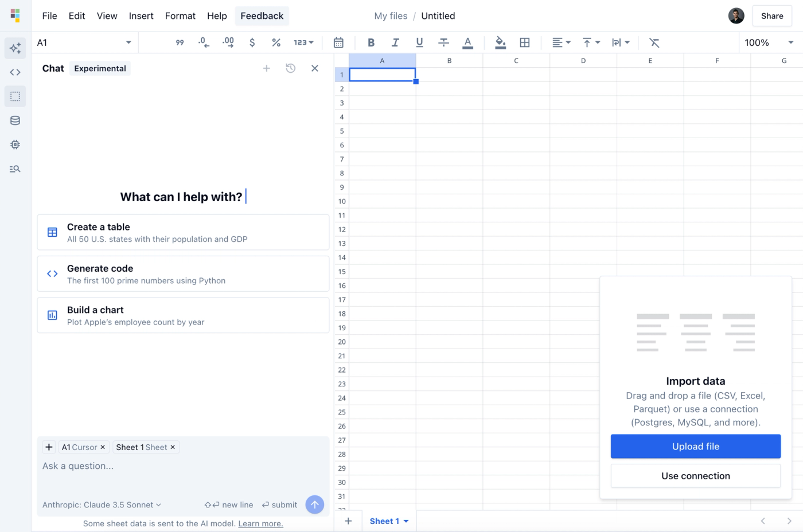Start a new chat with plus icon
This screenshot has width=803, height=532.
[x=267, y=68]
